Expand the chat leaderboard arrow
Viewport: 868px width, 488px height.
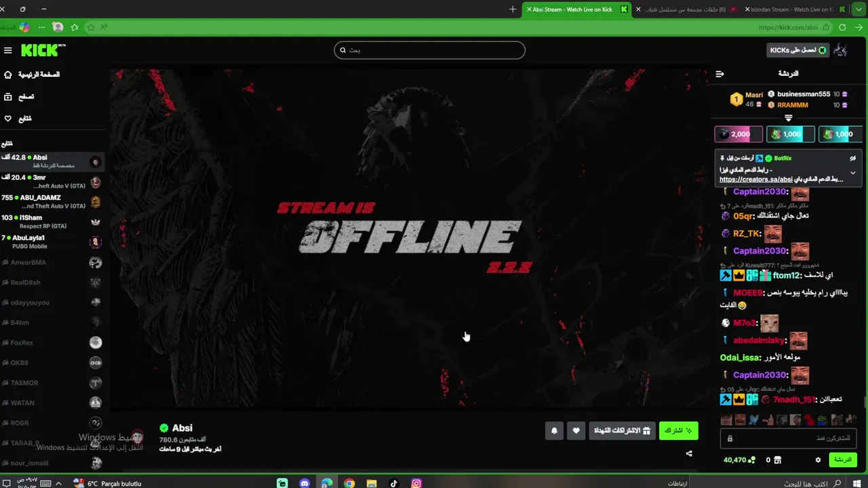(x=788, y=118)
